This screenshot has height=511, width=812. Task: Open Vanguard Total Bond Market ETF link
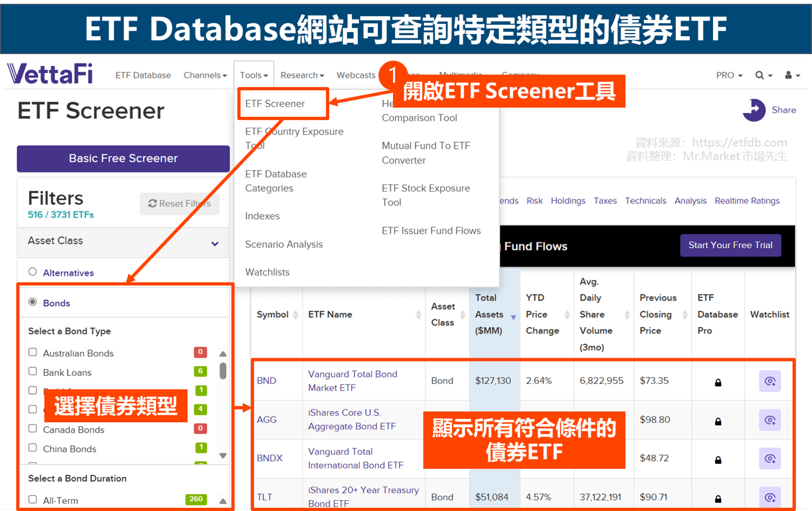pos(352,381)
